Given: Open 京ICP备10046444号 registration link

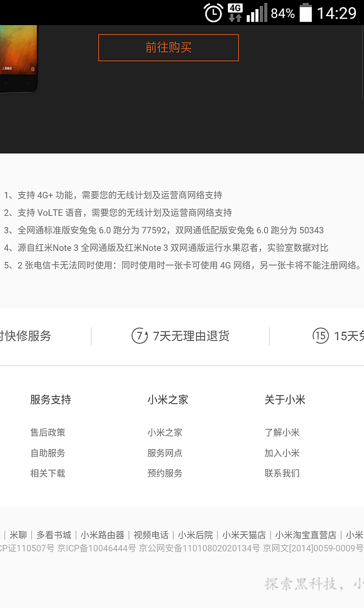Looking at the screenshot, I should [x=97, y=548].
